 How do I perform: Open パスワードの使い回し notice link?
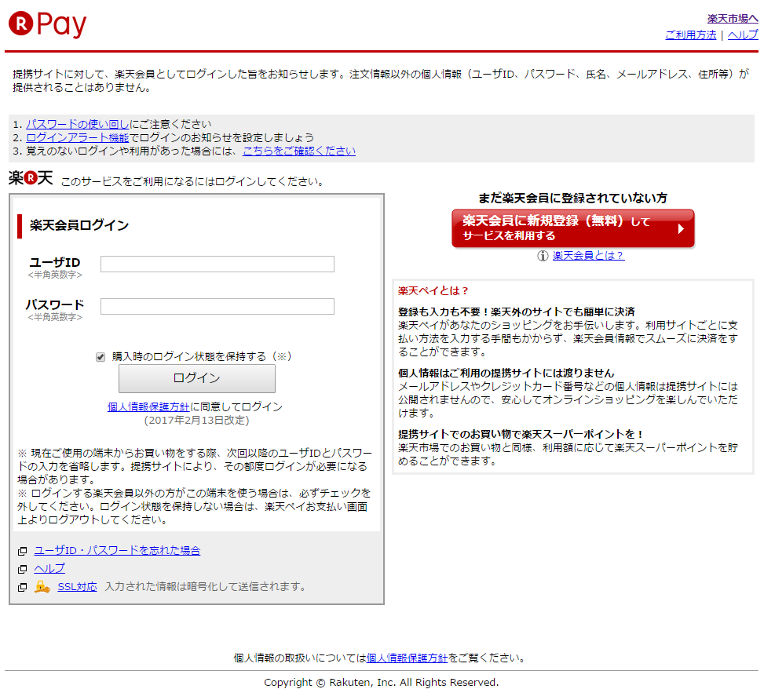click(x=78, y=124)
